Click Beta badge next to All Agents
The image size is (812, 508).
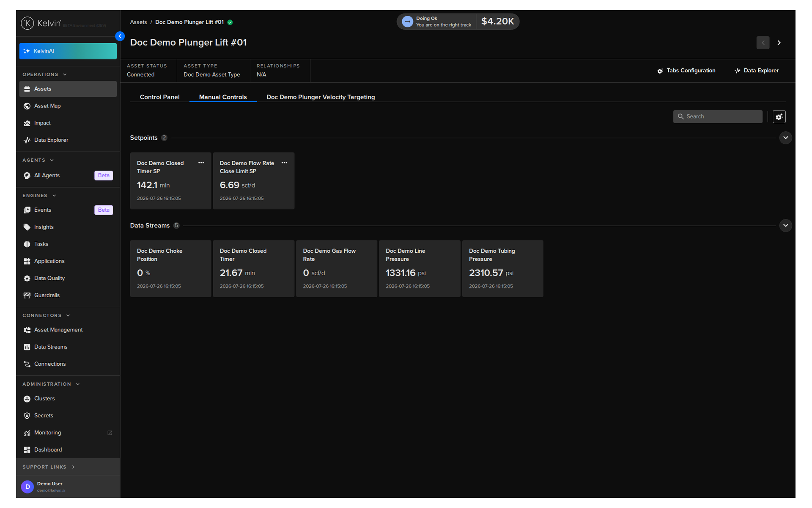[x=104, y=176]
